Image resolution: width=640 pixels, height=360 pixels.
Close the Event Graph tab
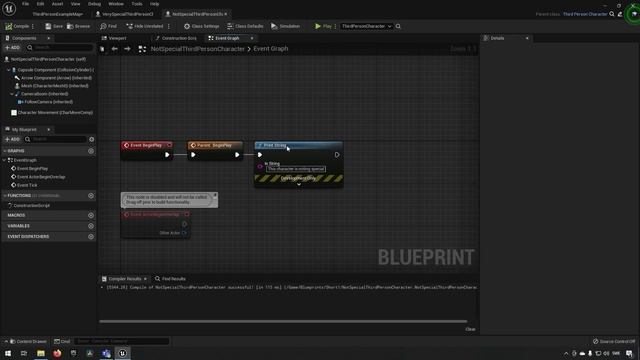click(x=252, y=38)
